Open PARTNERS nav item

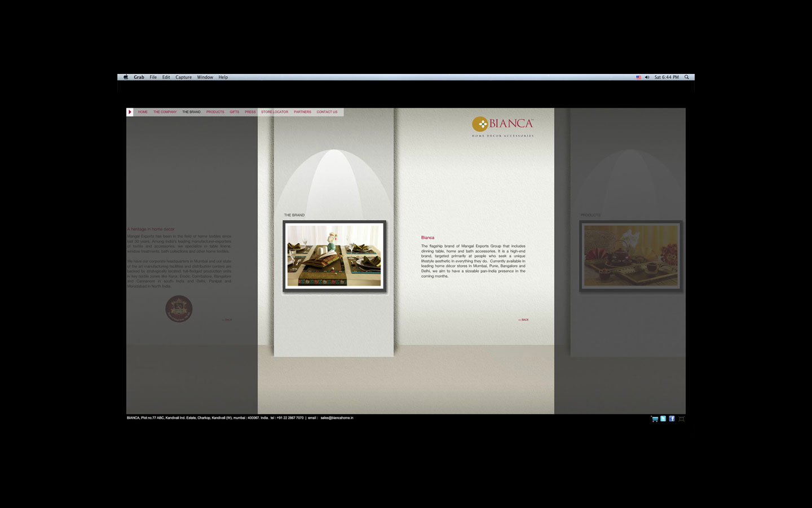point(302,112)
